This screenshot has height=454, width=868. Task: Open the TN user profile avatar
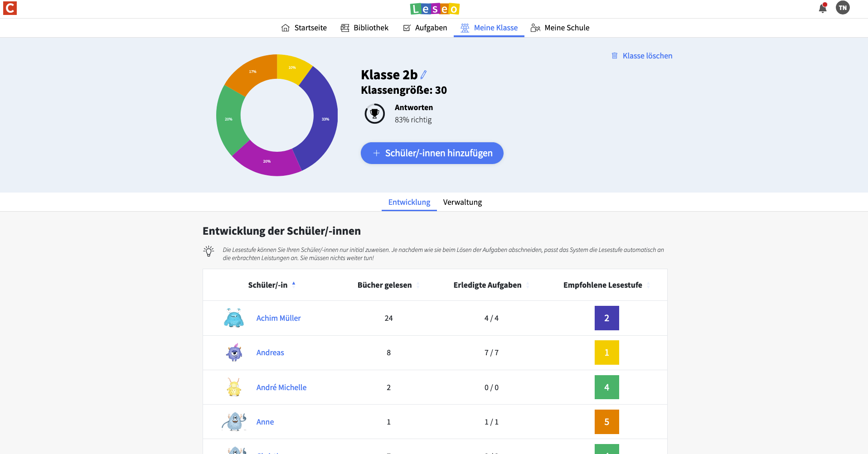click(x=843, y=8)
